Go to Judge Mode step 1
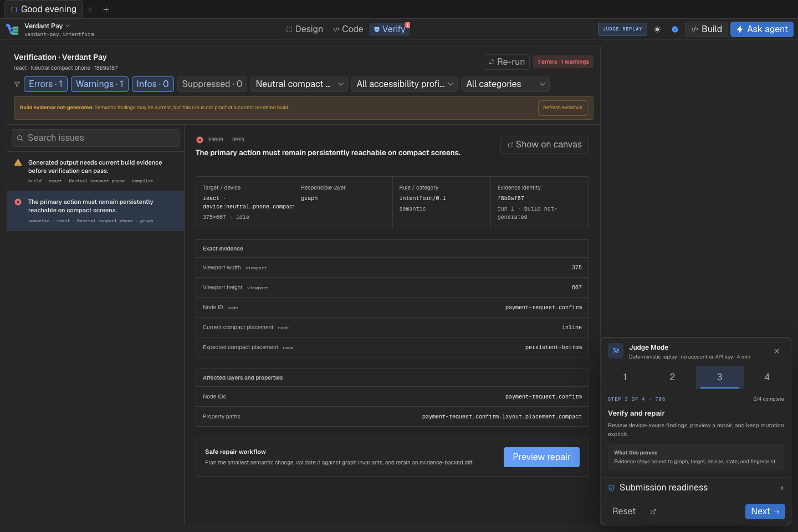The image size is (798, 532). click(x=625, y=377)
